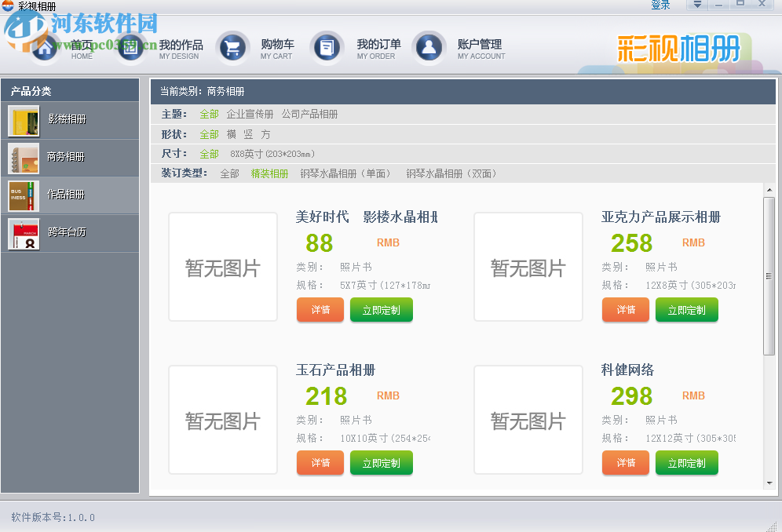The width and height of the screenshot is (782, 532).
Task: Click the 作品相册 BUSINESS book icon
Action: point(23,195)
